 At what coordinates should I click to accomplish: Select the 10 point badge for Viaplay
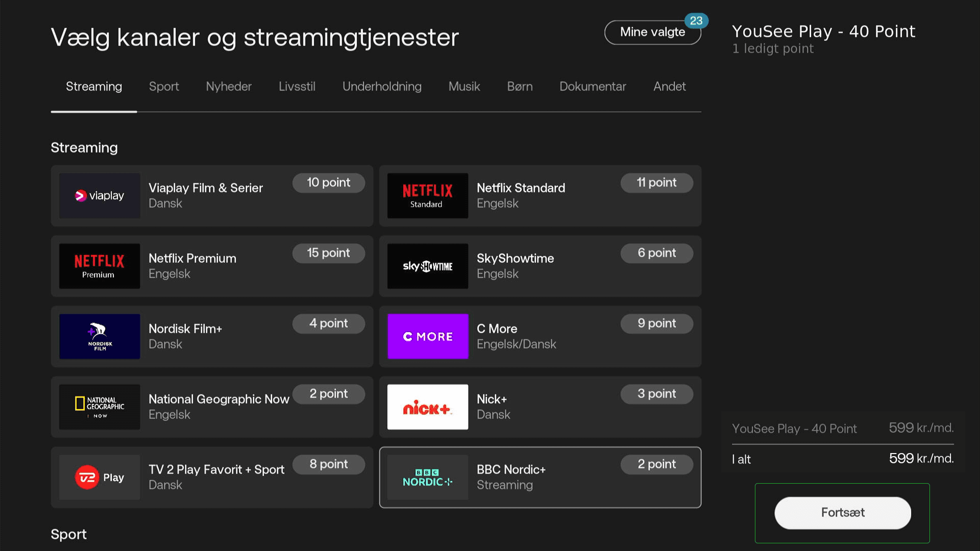(x=329, y=183)
